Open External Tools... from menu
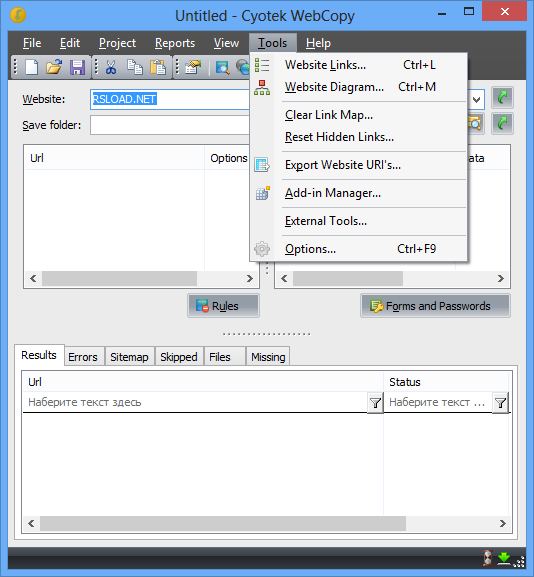 click(x=359, y=221)
